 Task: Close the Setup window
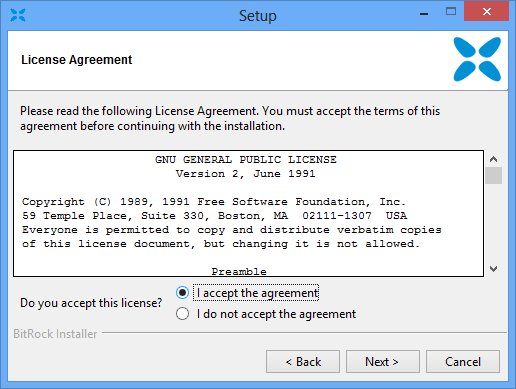tap(486, 12)
